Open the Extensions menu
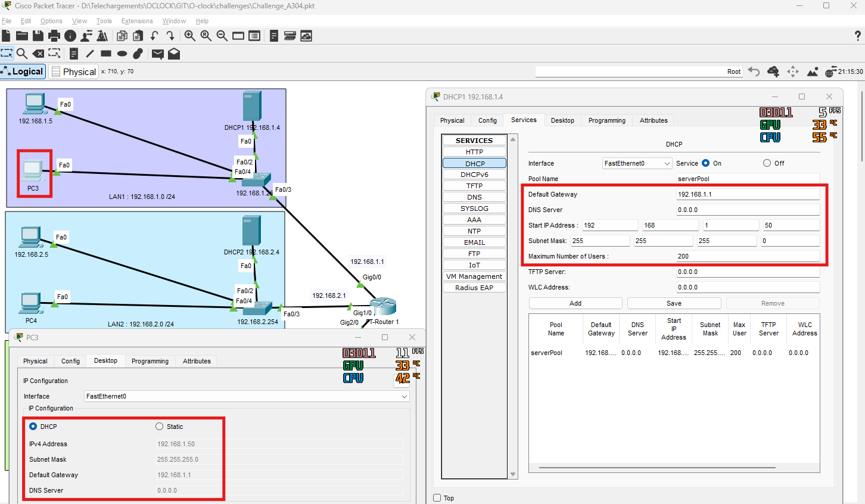This screenshot has width=865, height=504. (136, 21)
